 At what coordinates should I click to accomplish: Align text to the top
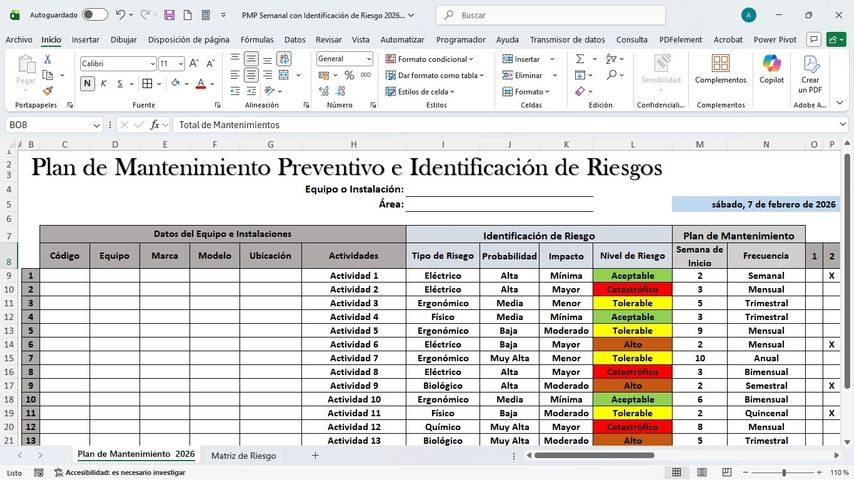(x=235, y=59)
